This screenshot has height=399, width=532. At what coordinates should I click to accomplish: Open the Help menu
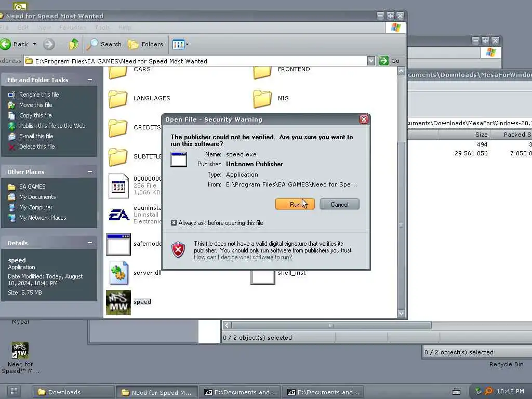point(125,28)
